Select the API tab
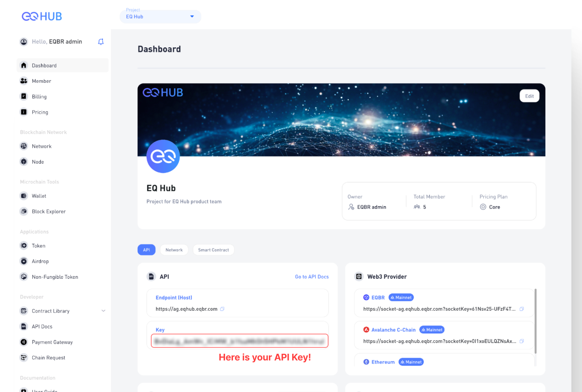The height and width of the screenshot is (392, 582). [x=146, y=250]
